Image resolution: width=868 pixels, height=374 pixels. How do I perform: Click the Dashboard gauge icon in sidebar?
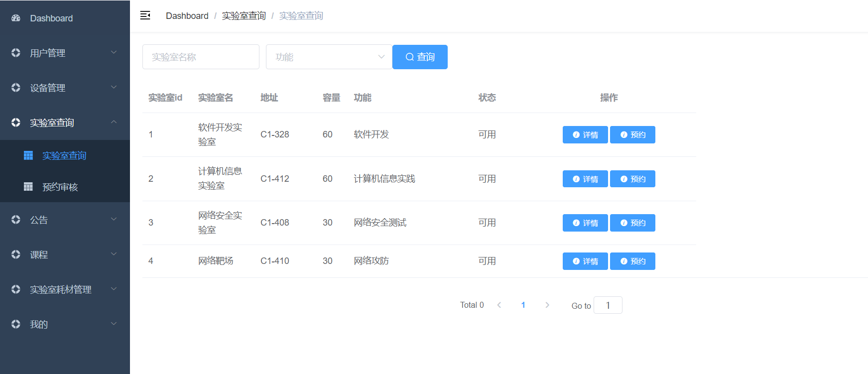pyautogui.click(x=16, y=18)
